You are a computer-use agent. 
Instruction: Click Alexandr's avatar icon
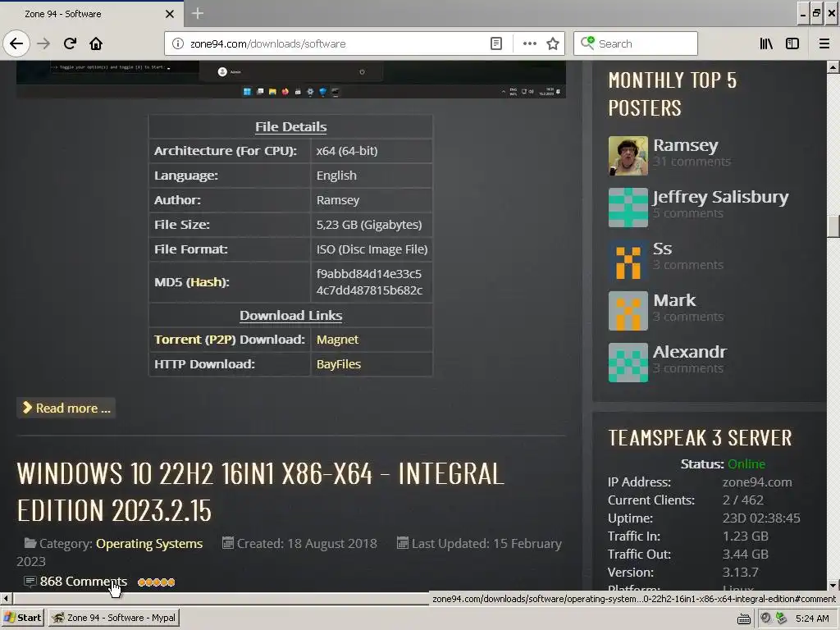pos(628,363)
